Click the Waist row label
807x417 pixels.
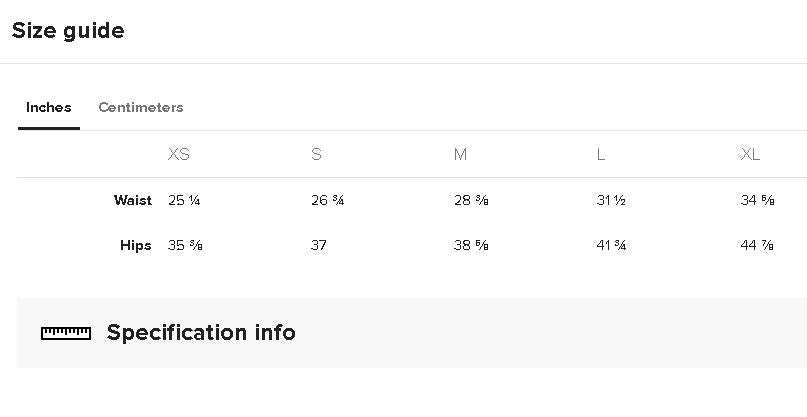[x=133, y=200]
